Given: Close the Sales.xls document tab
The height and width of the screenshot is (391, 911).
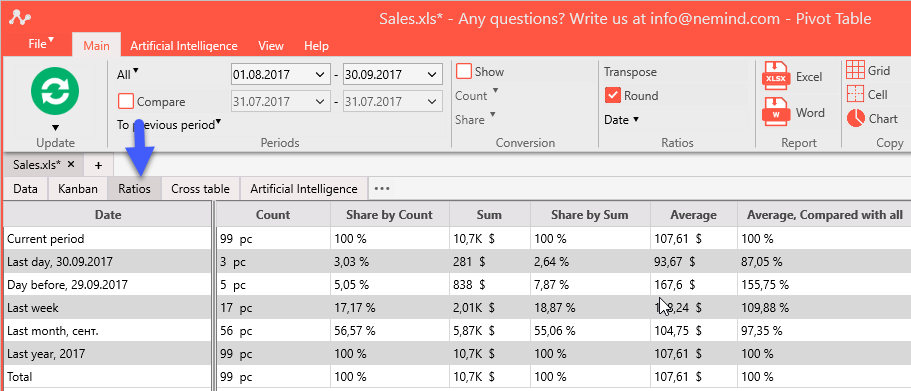Looking at the screenshot, I should (71, 164).
